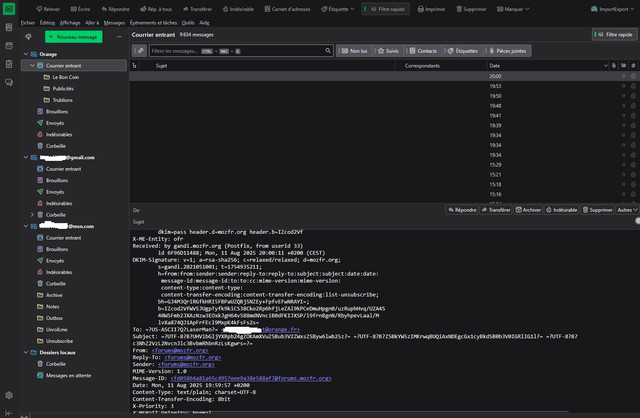Open the Outils menu
This screenshot has width=640, height=418.
point(188,23)
